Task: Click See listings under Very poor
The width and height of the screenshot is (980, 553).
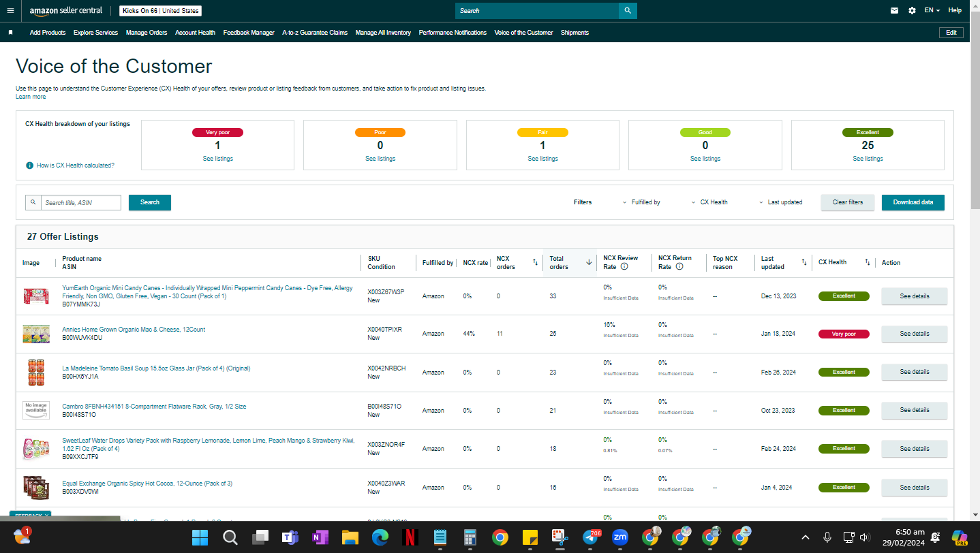Action: 217,159
